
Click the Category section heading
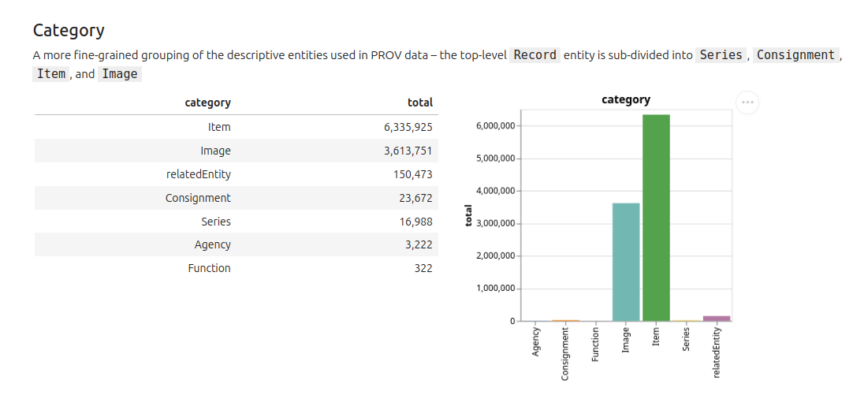click(x=69, y=30)
